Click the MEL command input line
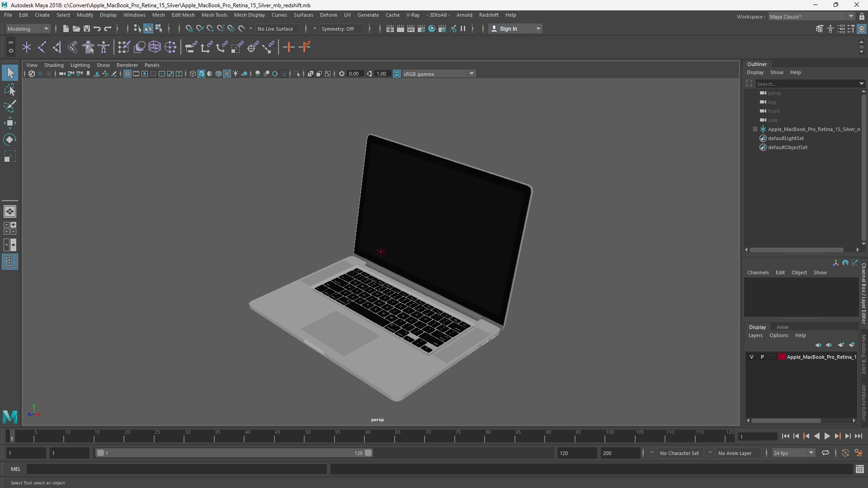The image size is (868, 488). click(x=176, y=469)
